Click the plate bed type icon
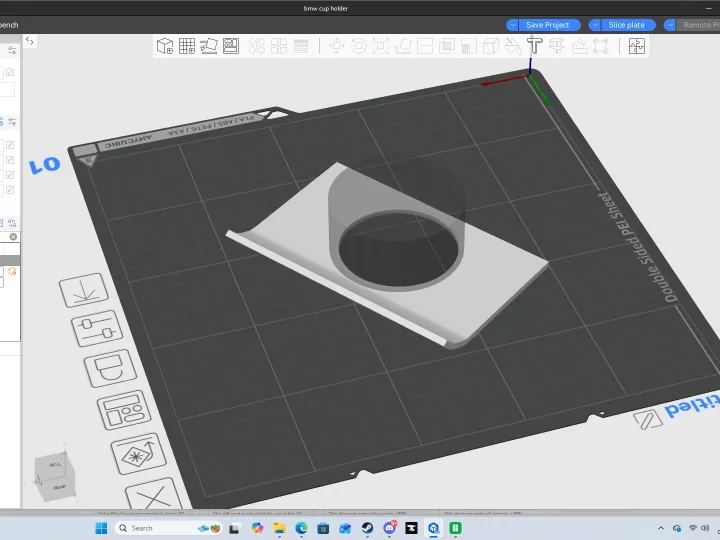Viewport: 720px width, 540px height. tap(110, 368)
